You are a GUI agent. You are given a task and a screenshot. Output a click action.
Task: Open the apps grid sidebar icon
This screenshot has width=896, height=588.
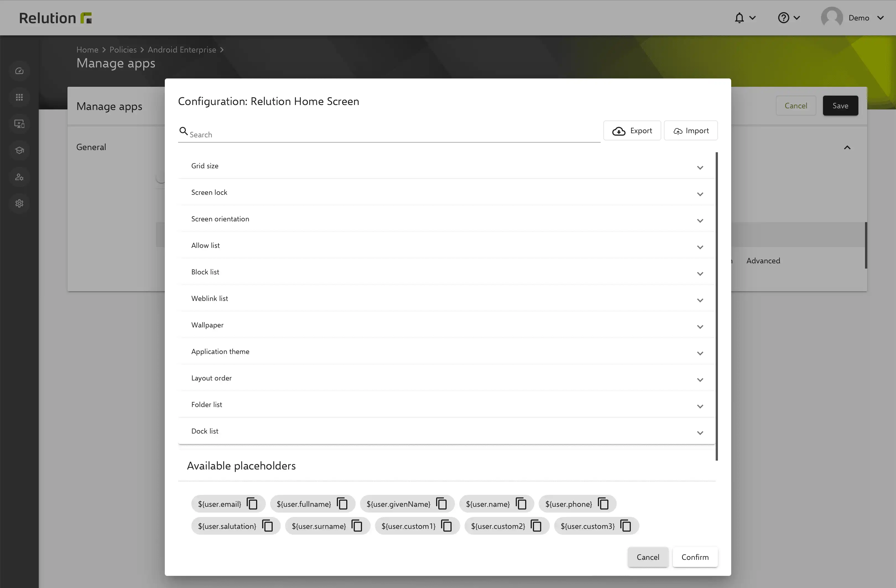[19, 98]
